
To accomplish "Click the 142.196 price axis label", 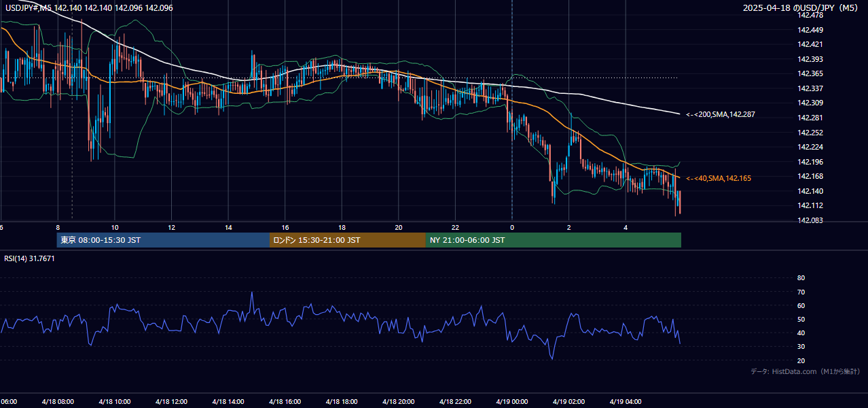I will tap(812, 162).
